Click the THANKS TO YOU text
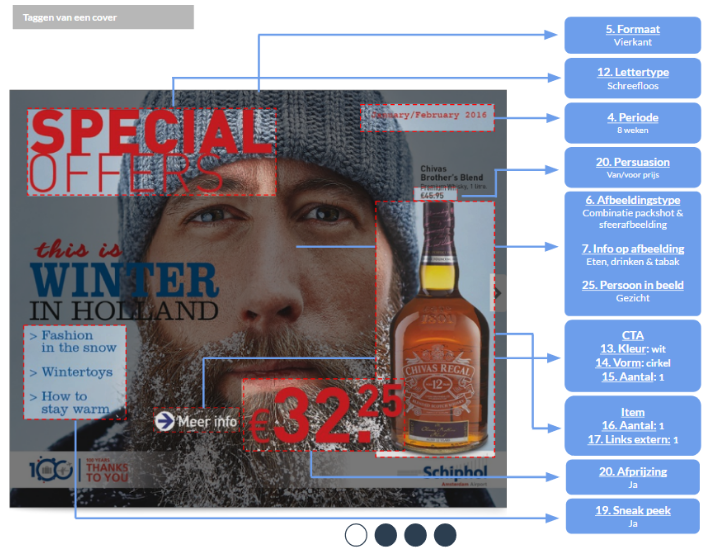Image resolution: width=715 pixels, height=554 pixels. point(108,472)
